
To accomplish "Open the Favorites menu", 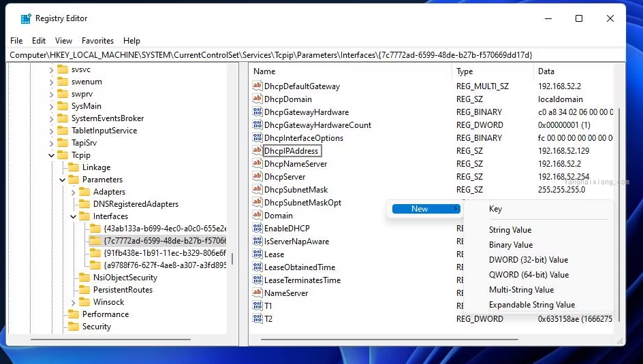I will (97, 41).
